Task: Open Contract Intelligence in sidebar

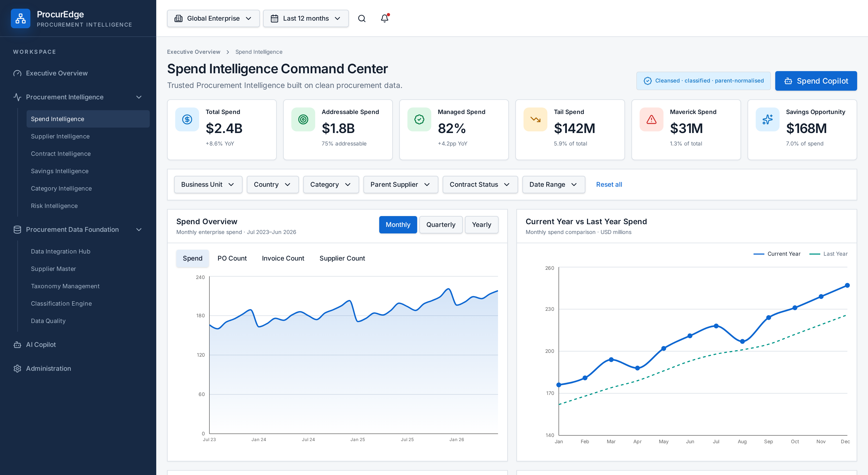Action: point(88,154)
